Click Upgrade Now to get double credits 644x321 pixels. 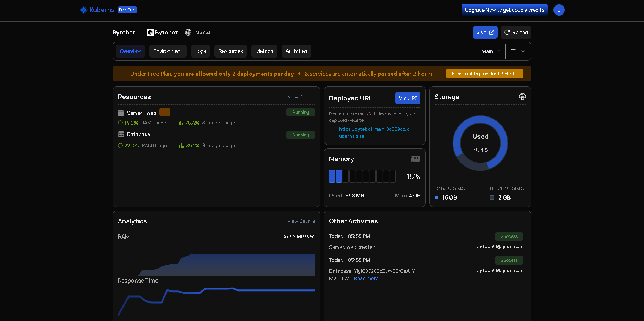(x=504, y=10)
